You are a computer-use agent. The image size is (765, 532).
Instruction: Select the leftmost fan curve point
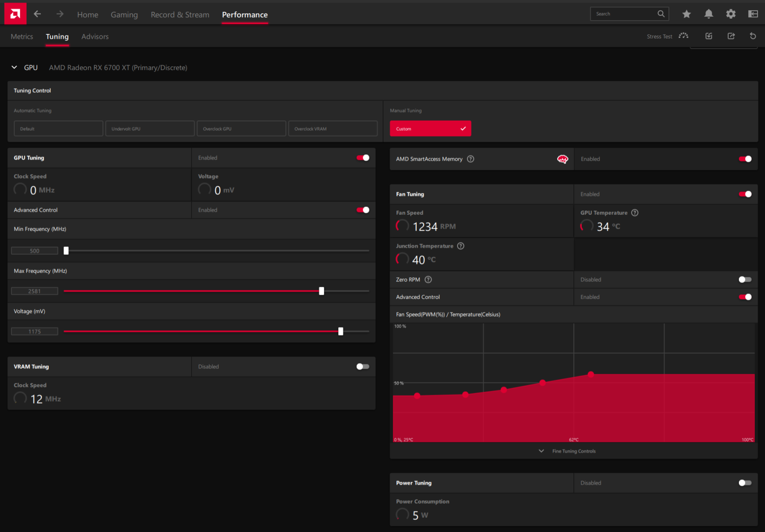tap(417, 396)
